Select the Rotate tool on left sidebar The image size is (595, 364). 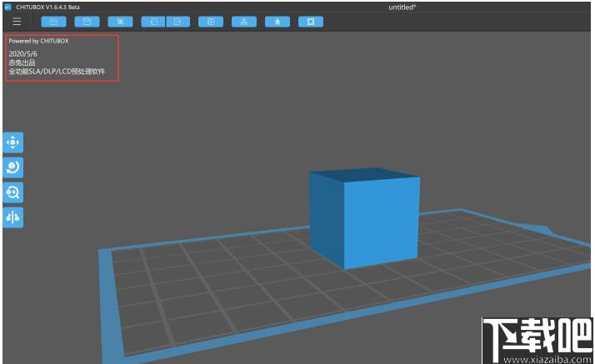pos(12,167)
